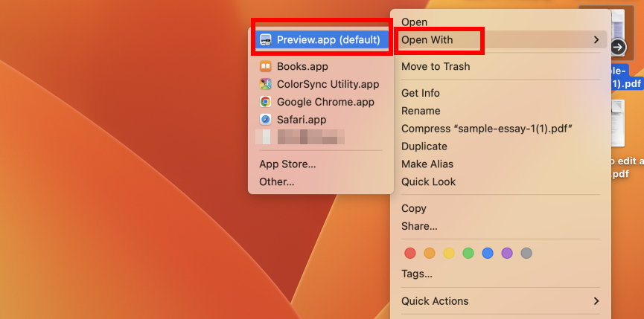Expand the Quick Actions submenu arrow

pos(596,301)
